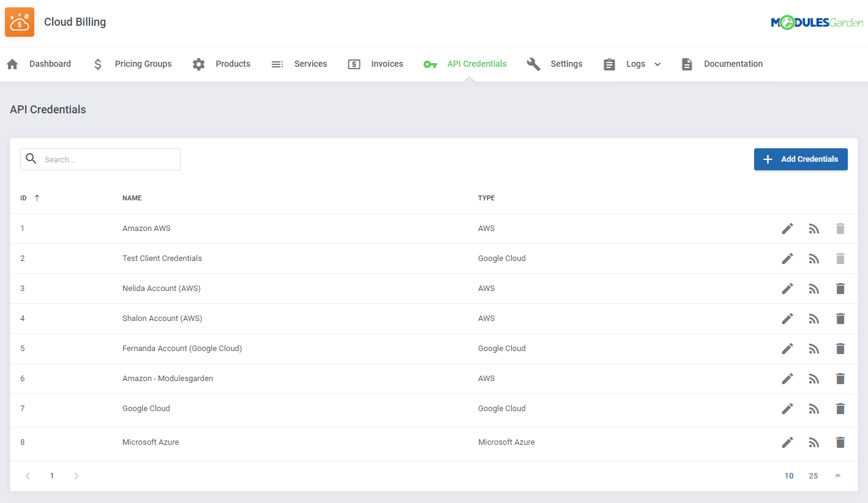
Task: Click the edit pencil for Amazon AWS
Action: (x=787, y=229)
